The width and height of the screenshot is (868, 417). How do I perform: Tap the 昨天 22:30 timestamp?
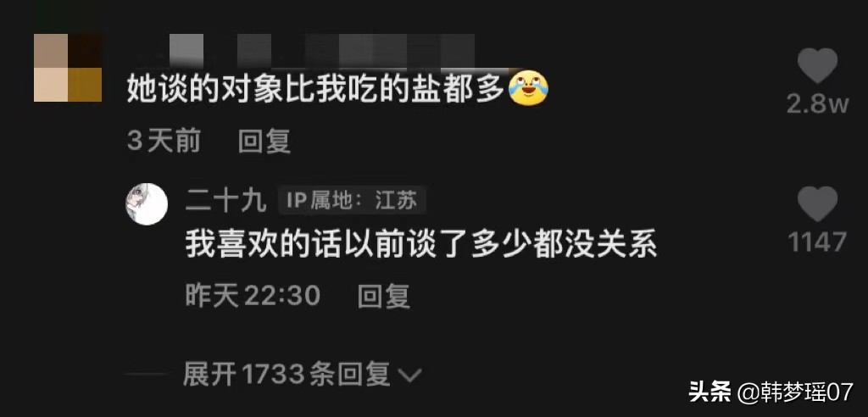(x=253, y=297)
